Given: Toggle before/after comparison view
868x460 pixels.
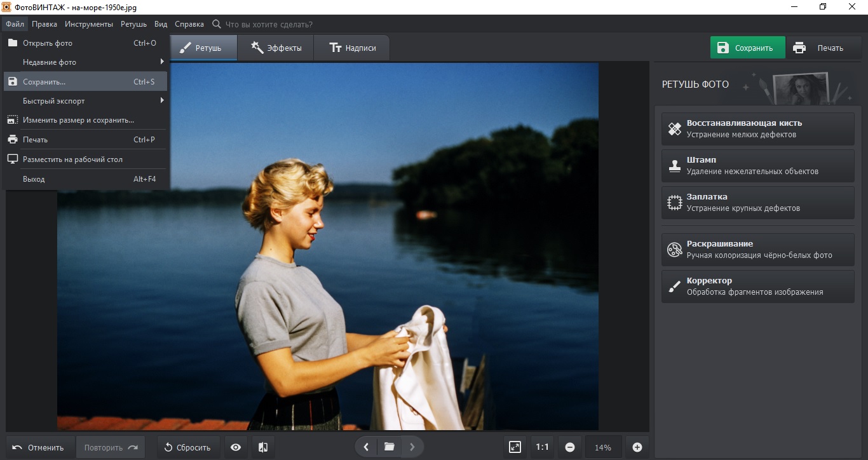Looking at the screenshot, I should coord(263,447).
